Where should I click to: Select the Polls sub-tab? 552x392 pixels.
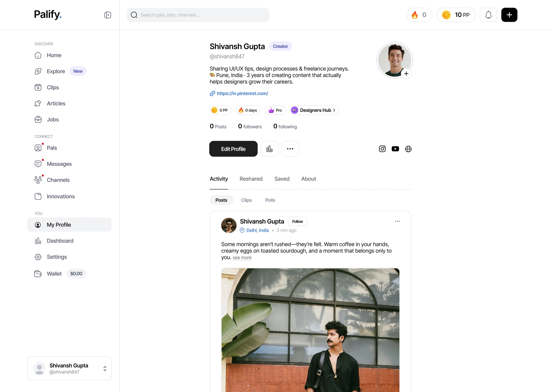click(270, 200)
